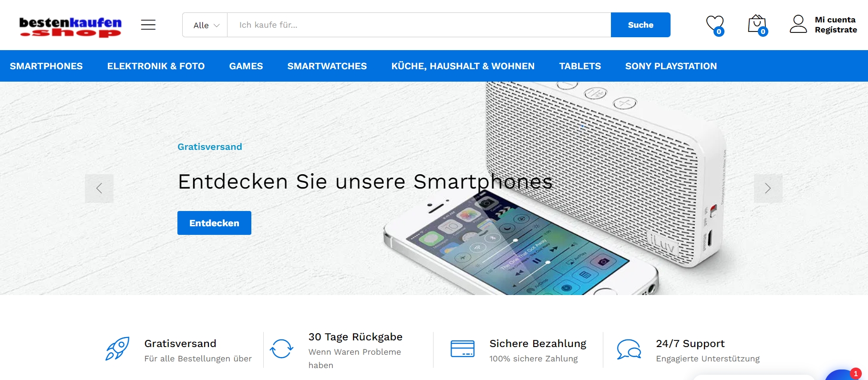Click the 30 Tage Rückgabe refresh icon
The width and height of the screenshot is (868, 380).
(x=281, y=348)
